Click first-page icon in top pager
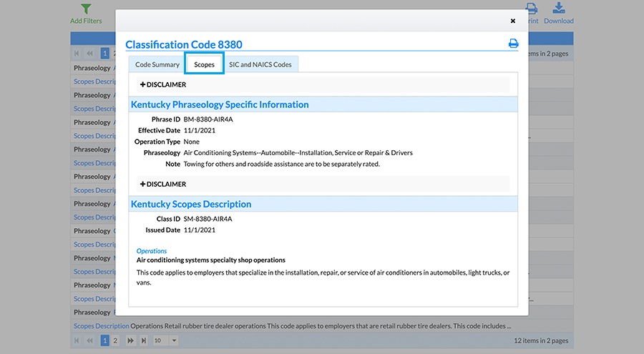The height and width of the screenshot is (354, 644). coord(77,54)
